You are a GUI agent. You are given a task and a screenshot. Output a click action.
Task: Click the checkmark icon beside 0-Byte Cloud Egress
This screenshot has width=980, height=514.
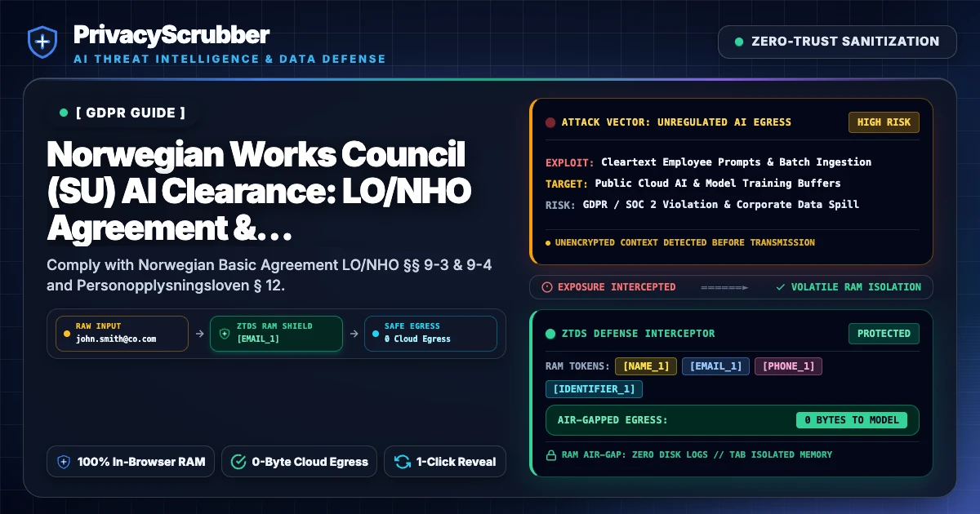pos(238,462)
